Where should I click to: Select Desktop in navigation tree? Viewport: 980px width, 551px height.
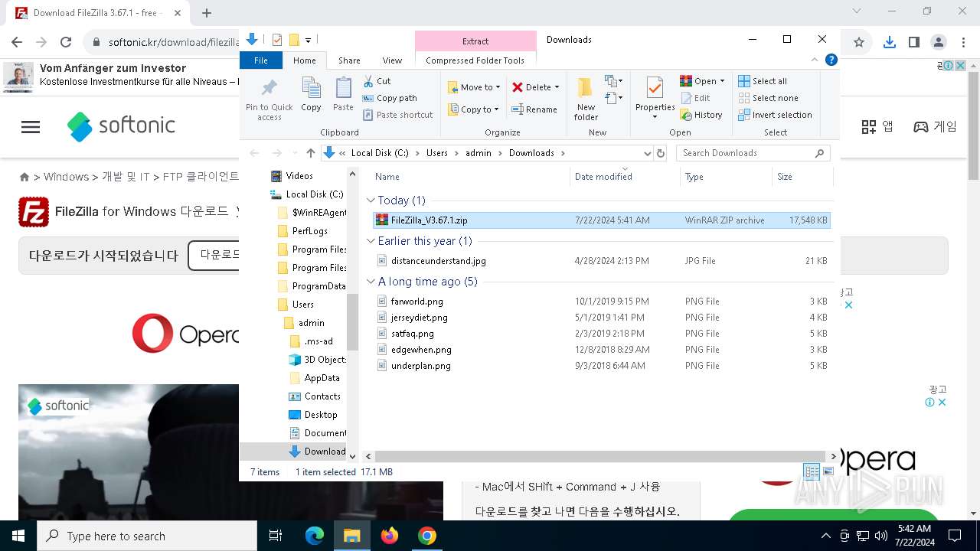click(313, 415)
